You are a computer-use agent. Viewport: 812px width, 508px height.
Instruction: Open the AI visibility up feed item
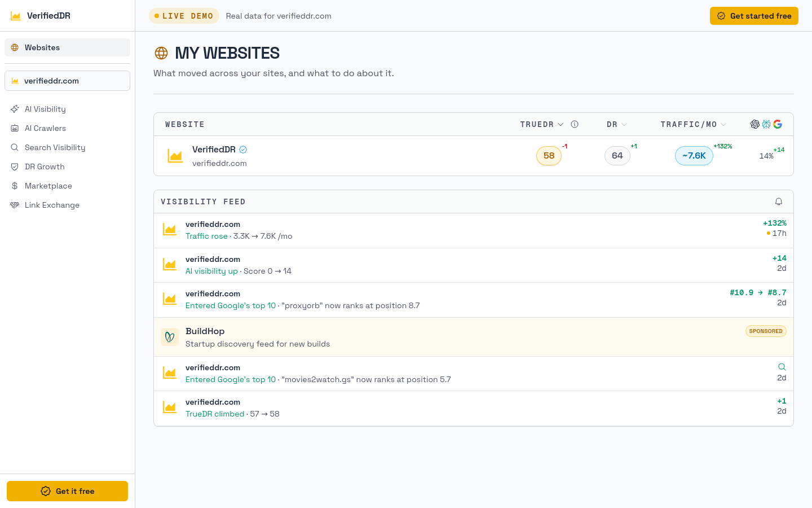pos(474,265)
